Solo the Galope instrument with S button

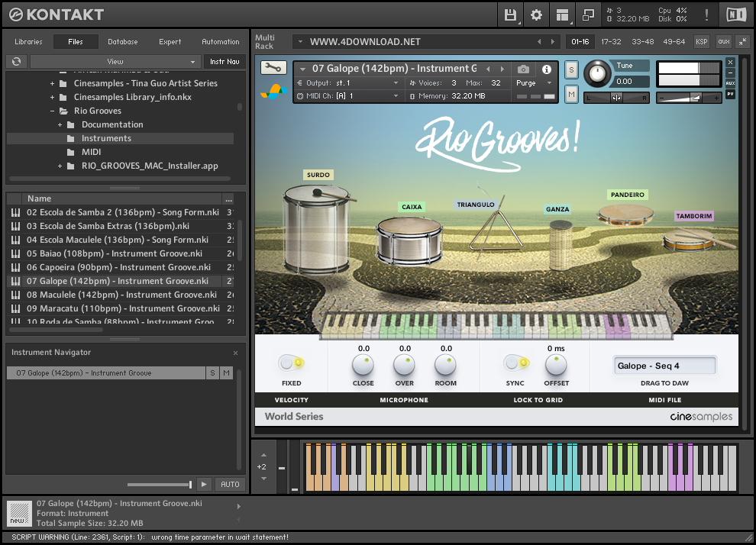pyautogui.click(x=571, y=70)
